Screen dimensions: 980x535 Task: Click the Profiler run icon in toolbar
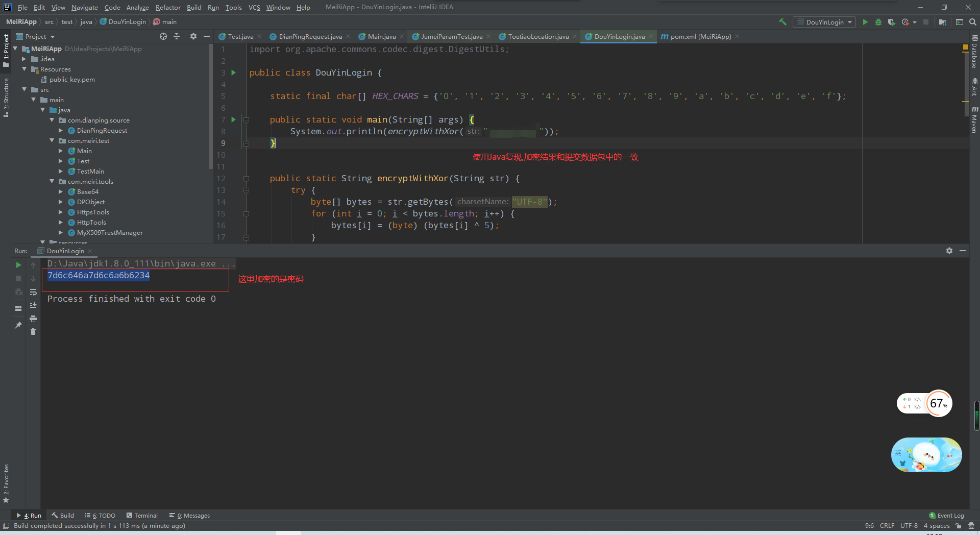[905, 22]
